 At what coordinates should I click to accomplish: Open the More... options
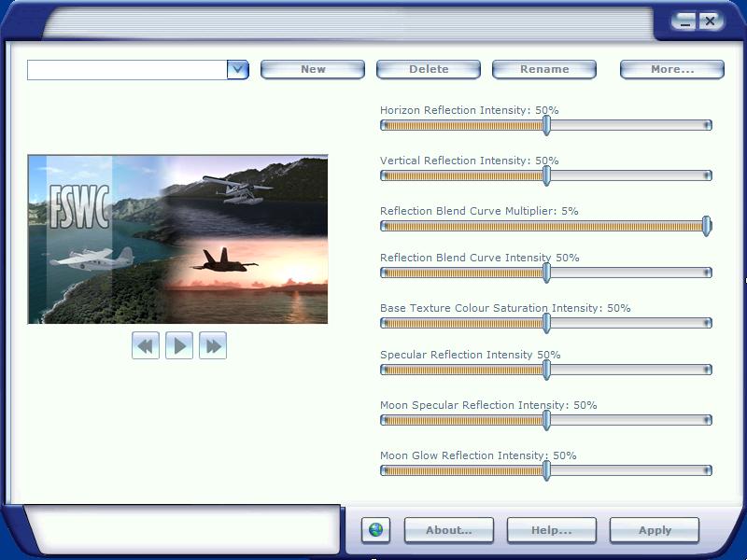click(x=672, y=69)
